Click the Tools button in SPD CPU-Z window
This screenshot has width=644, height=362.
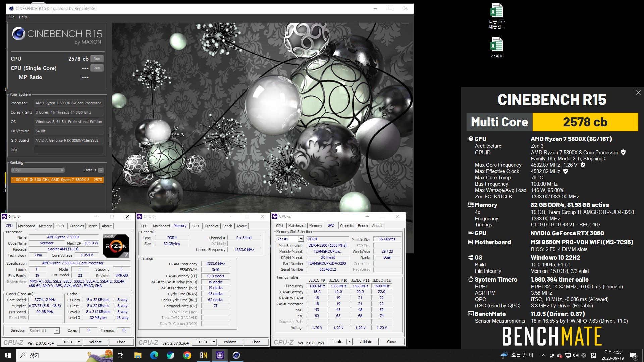click(x=337, y=342)
